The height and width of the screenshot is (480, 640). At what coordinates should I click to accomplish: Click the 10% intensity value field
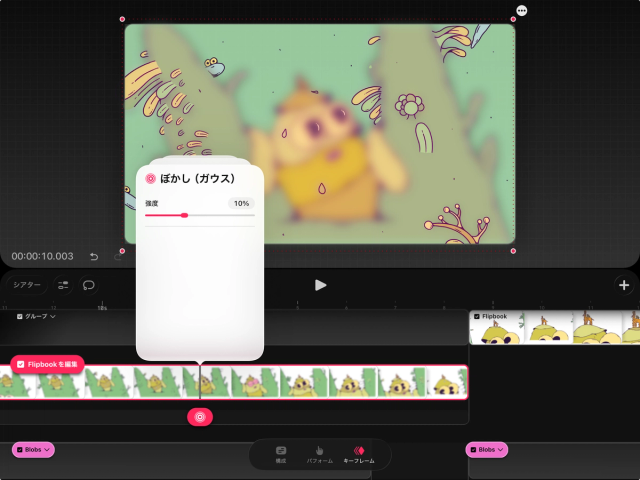241,203
